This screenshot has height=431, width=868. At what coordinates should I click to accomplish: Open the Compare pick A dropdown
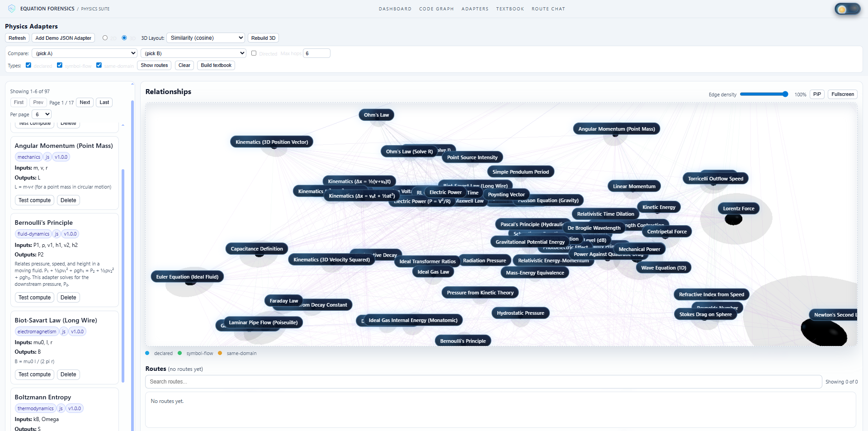85,53
